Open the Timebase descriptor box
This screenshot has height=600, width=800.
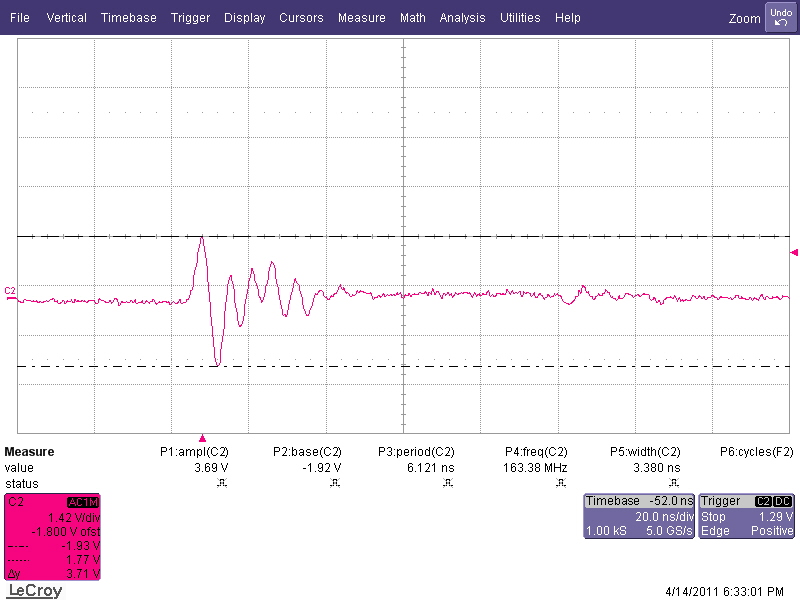[639, 516]
